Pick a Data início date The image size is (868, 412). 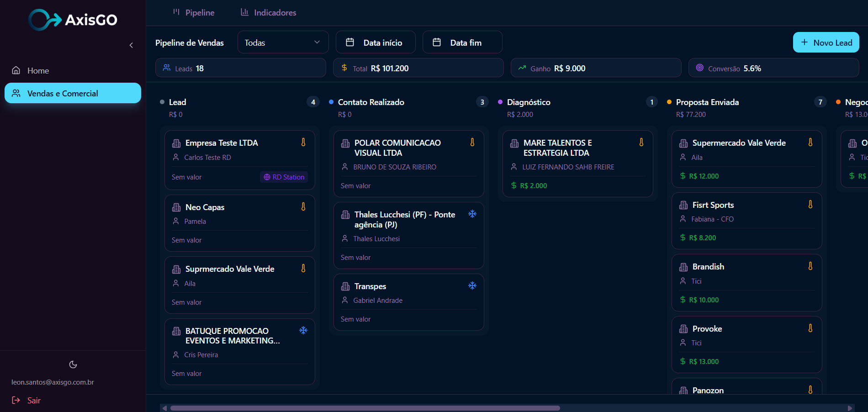[x=376, y=42]
